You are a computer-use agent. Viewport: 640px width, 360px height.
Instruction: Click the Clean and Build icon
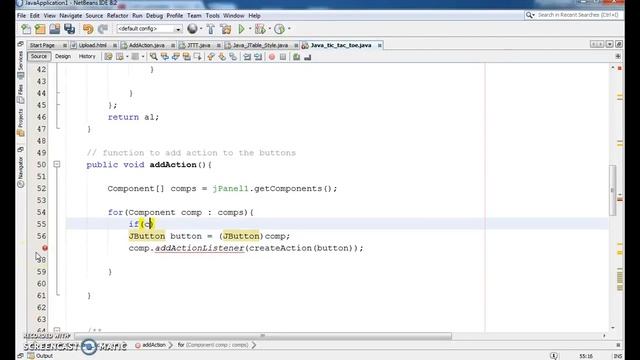tap(226, 29)
